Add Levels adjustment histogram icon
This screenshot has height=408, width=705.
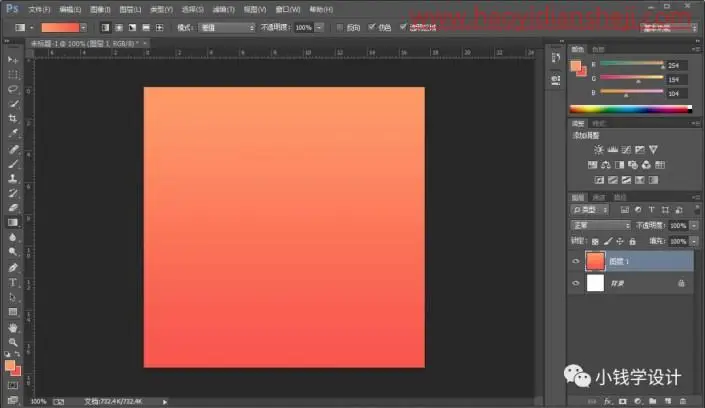click(612, 150)
